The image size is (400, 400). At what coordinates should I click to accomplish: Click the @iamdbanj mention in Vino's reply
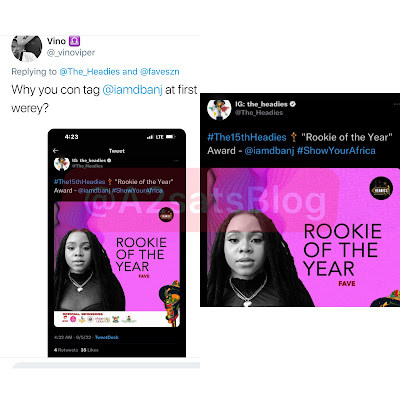[132, 90]
